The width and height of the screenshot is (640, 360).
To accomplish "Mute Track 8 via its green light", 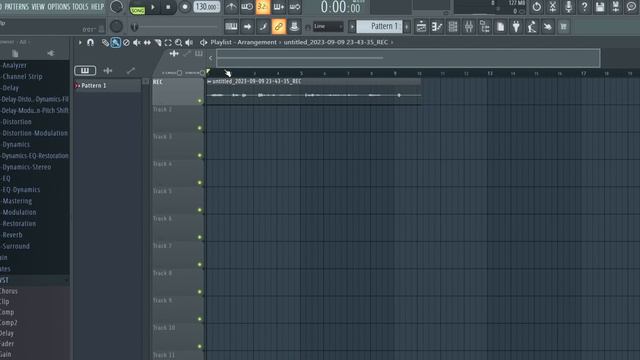I will coord(200,291).
